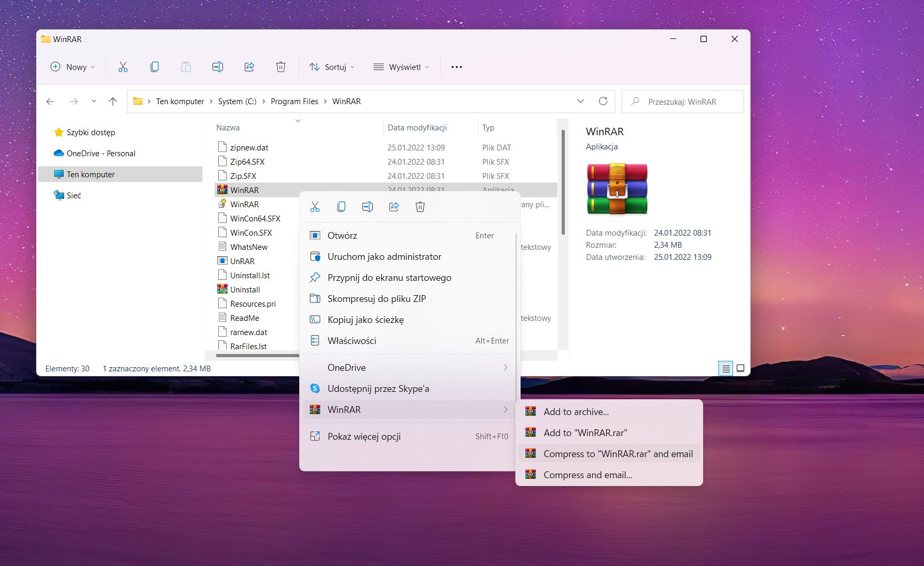Image resolution: width=924 pixels, height=566 pixels.
Task: Open the Sortuj dropdown menu
Action: click(331, 67)
